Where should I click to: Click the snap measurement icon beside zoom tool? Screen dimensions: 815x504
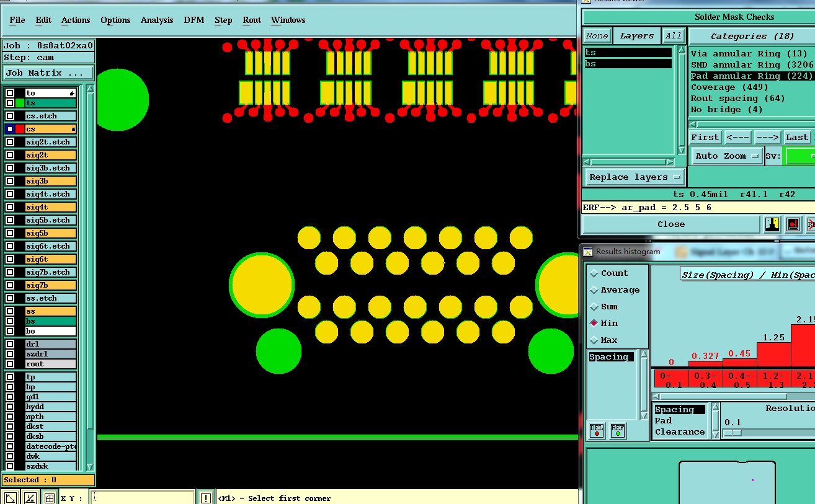pos(30,498)
